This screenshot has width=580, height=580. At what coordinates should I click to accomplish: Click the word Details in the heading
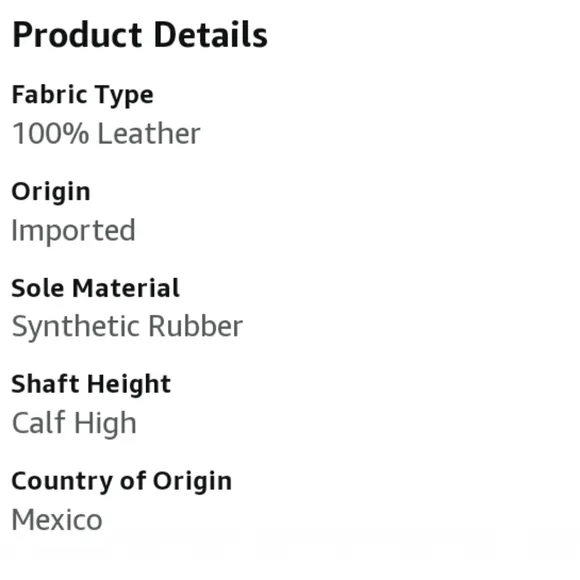pyautogui.click(x=210, y=35)
